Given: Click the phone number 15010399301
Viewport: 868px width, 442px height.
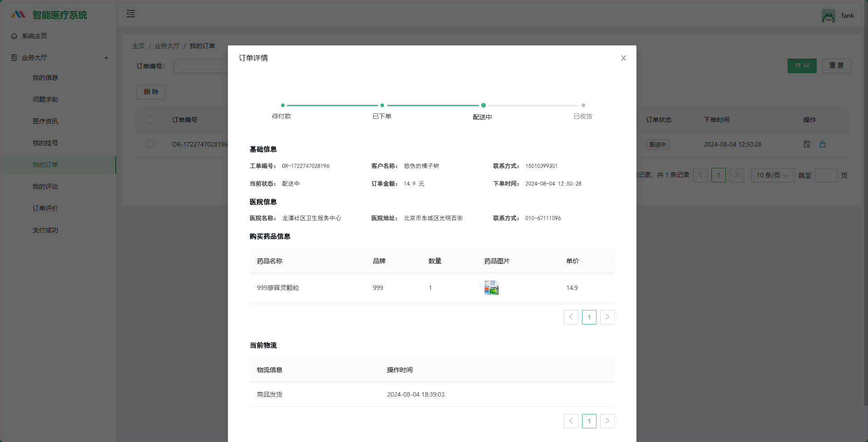Looking at the screenshot, I should [x=541, y=166].
